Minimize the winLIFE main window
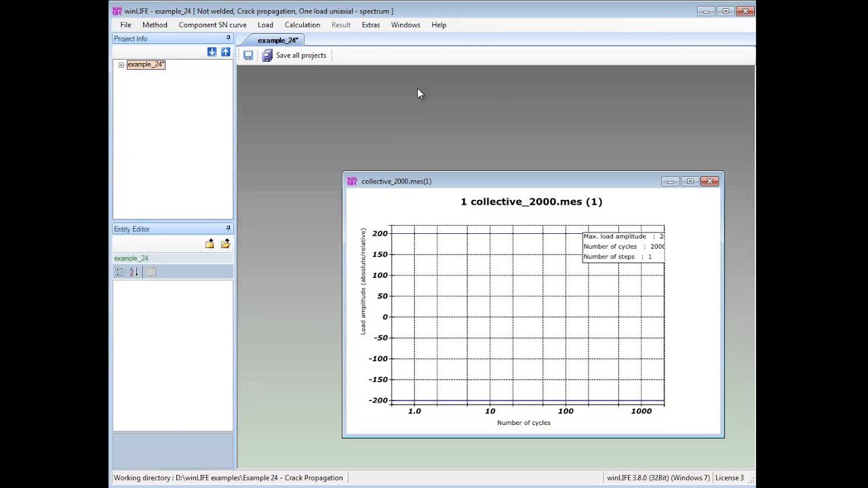The height and width of the screenshot is (488, 868). (x=706, y=11)
